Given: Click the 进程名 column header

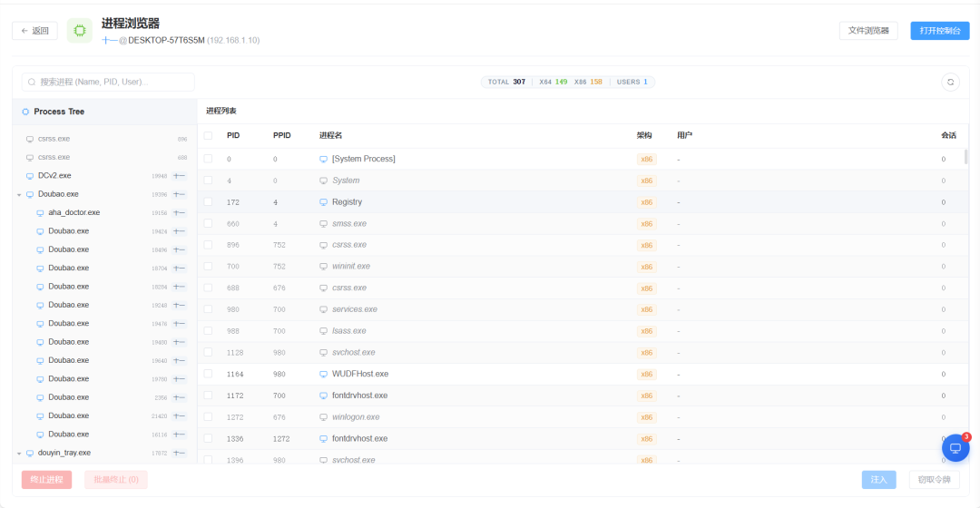Looking at the screenshot, I should (330, 135).
